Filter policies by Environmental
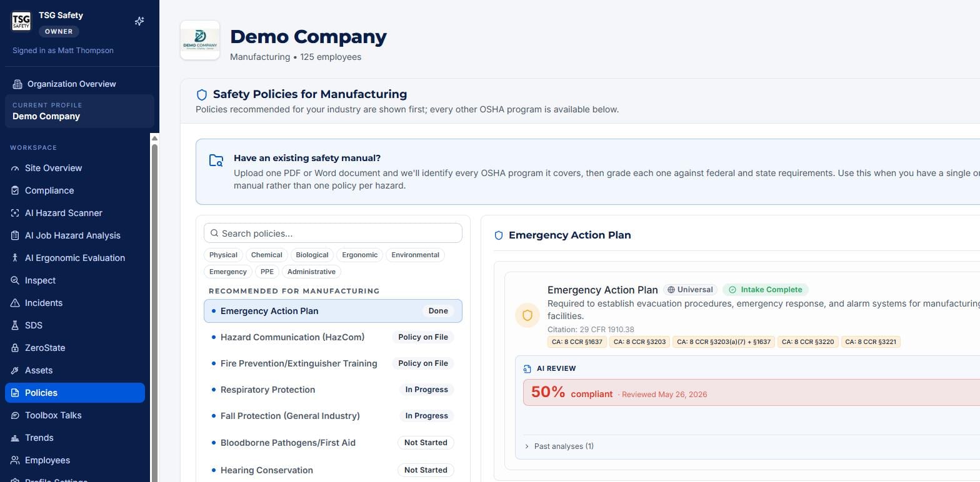This screenshot has height=482, width=980. pyautogui.click(x=416, y=255)
